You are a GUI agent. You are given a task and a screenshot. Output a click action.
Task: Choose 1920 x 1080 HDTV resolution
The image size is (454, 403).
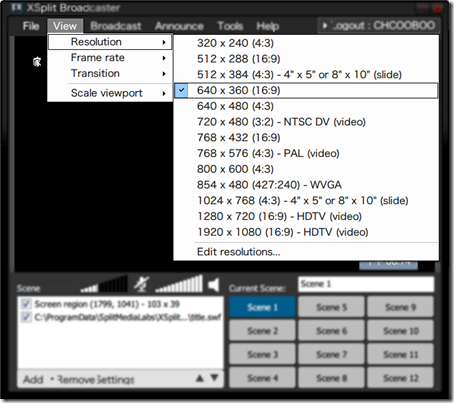click(x=306, y=232)
